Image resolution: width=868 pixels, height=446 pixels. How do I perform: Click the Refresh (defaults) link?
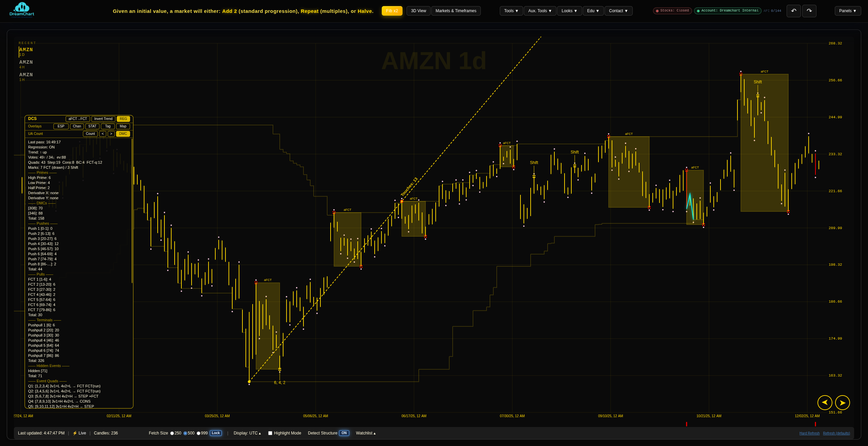coord(836,433)
